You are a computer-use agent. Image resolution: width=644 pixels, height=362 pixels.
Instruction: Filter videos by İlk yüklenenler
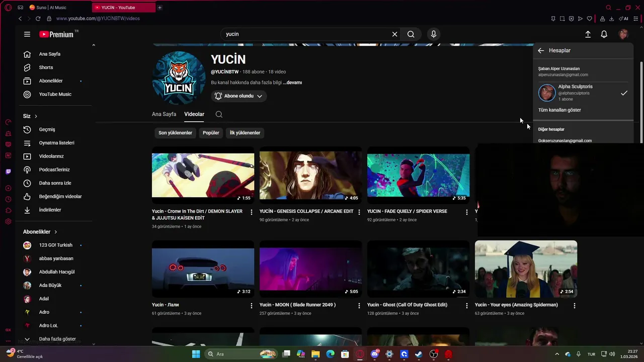point(245,133)
